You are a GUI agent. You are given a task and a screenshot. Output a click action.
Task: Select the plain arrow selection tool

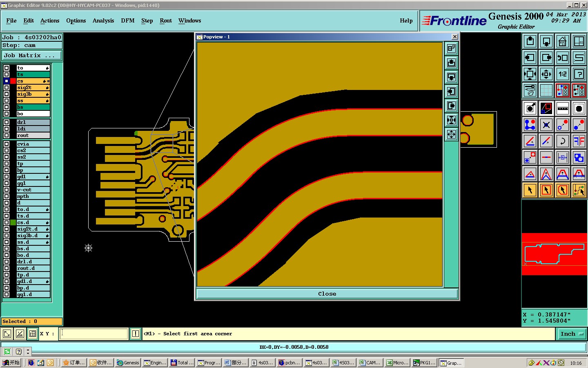point(530,190)
